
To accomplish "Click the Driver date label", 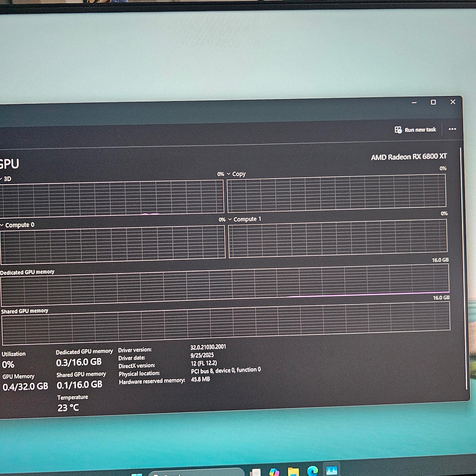I will [132, 358].
